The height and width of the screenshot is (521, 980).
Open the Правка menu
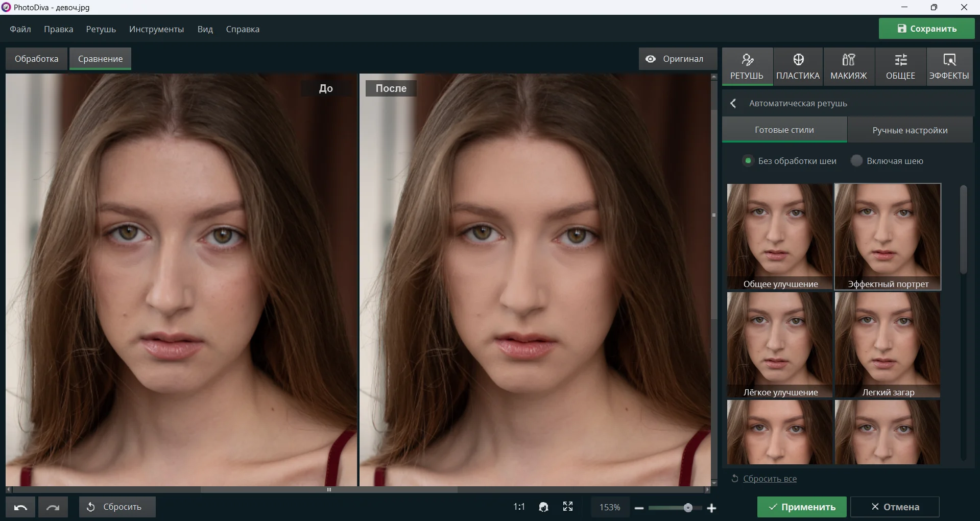click(x=58, y=29)
